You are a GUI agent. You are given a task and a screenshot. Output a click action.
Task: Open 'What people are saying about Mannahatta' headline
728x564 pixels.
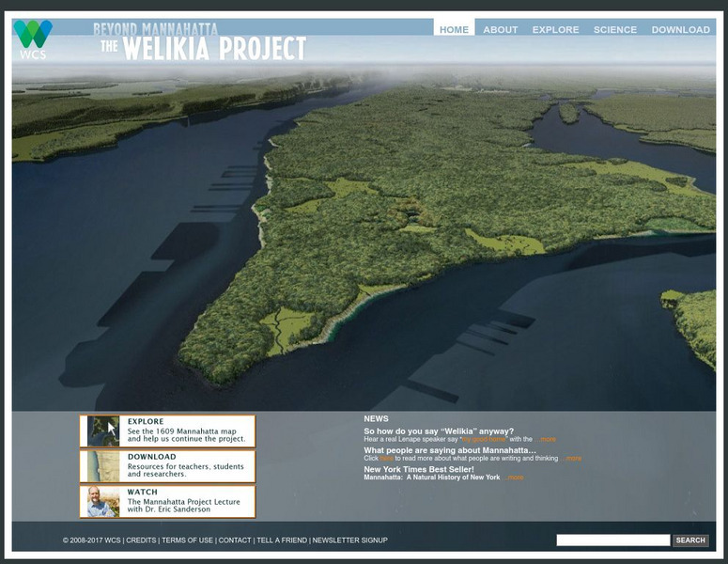450,450
